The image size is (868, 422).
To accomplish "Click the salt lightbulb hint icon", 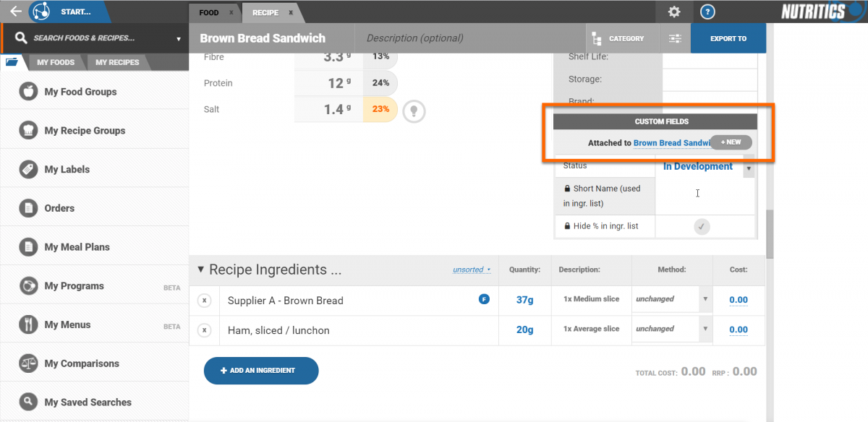I will click(414, 111).
